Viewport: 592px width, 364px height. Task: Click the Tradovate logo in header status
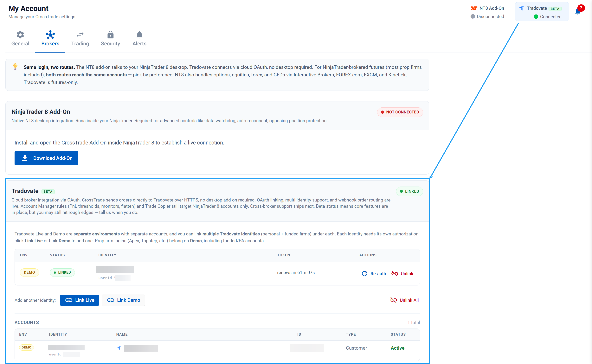point(521,8)
